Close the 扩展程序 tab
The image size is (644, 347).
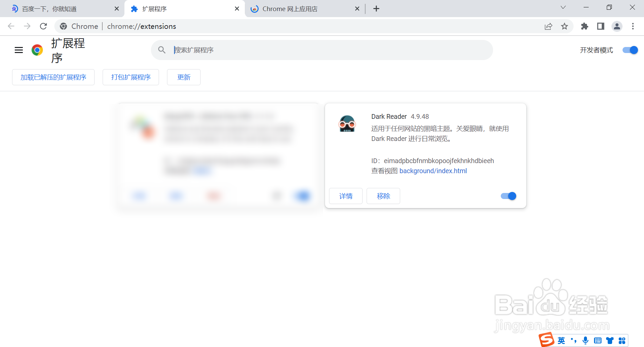click(237, 9)
